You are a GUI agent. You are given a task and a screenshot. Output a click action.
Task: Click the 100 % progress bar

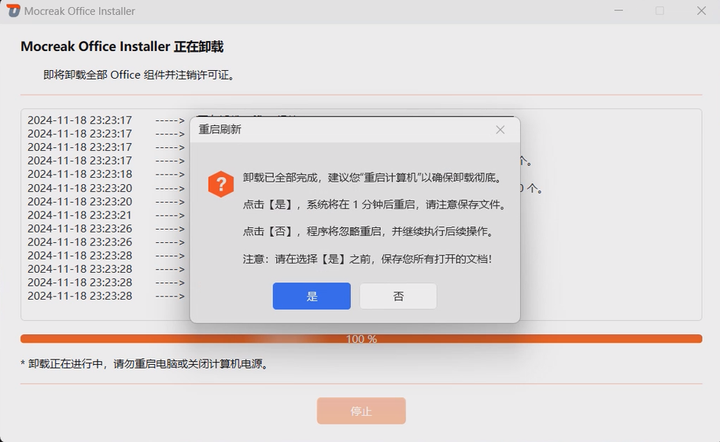[x=361, y=339]
